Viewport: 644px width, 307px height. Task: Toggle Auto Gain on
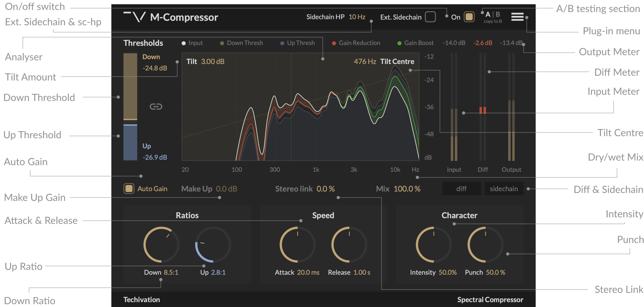point(129,189)
